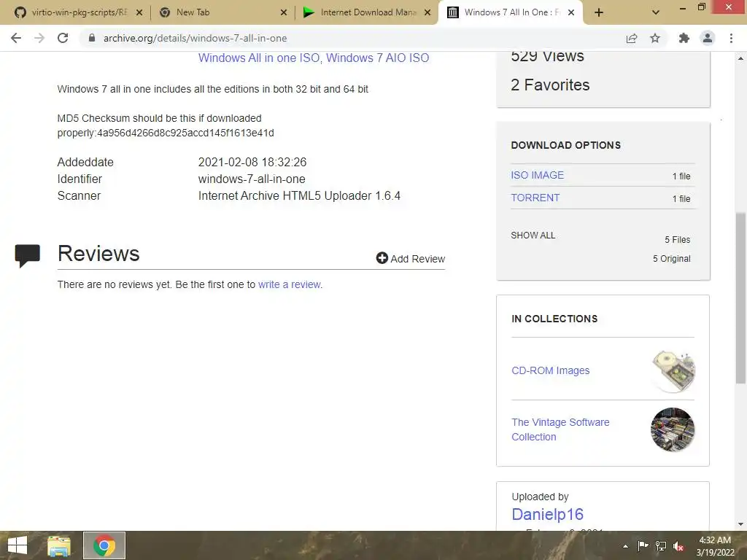This screenshot has width=747, height=560.
Task: Share this page via the share icon
Action: tap(632, 38)
